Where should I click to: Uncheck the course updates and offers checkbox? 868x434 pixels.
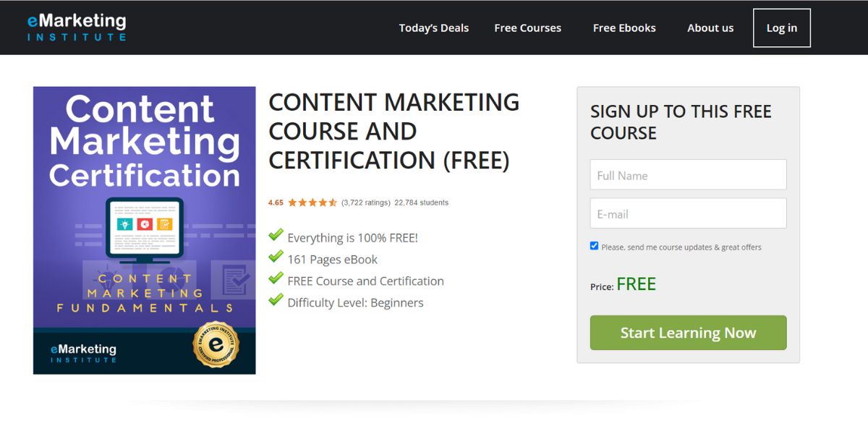[x=594, y=245]
